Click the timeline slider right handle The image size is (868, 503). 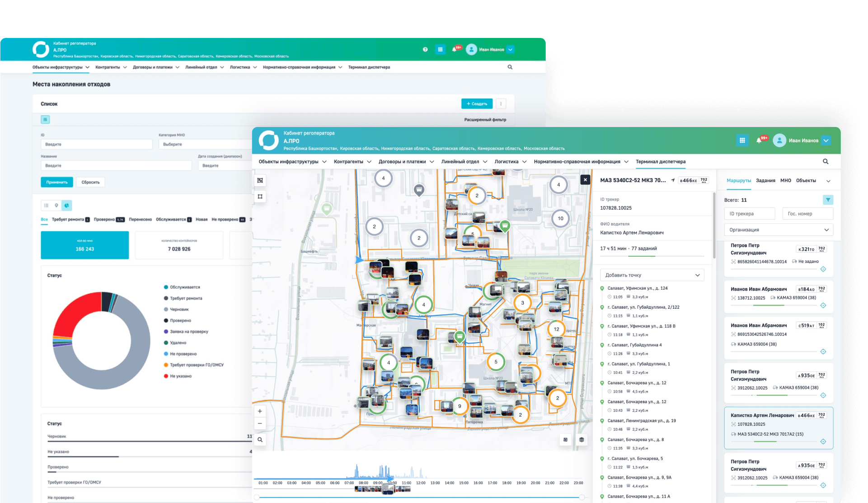[582, 497]
